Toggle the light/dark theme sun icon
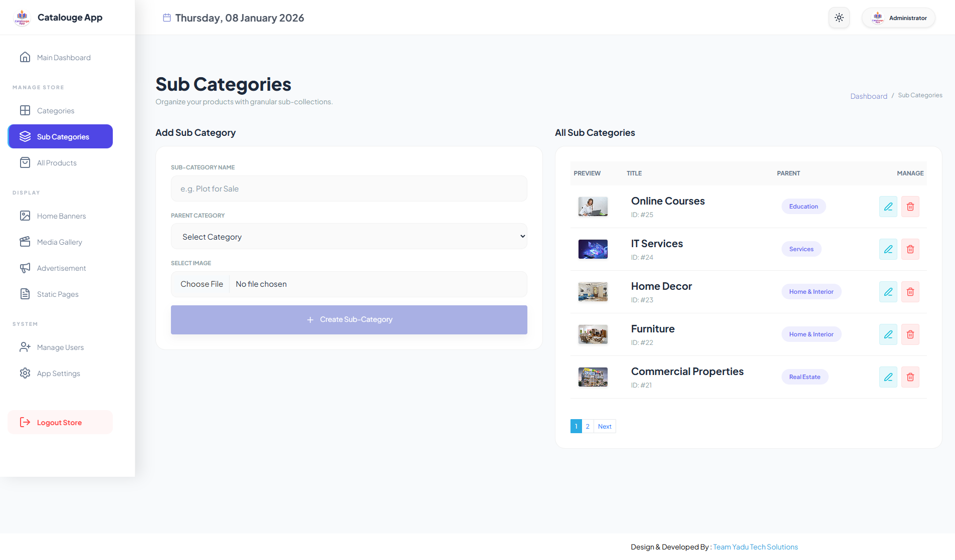 (x=839, y=18)
